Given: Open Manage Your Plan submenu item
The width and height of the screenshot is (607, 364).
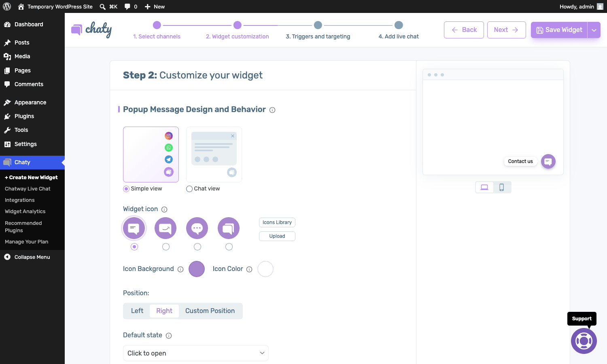Looking at the screenshot, I should [x=26, y=242].
